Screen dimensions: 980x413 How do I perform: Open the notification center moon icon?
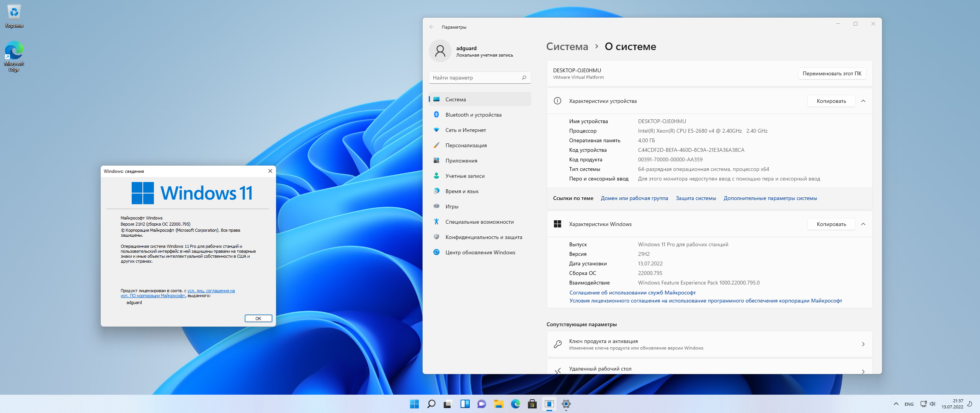click(x=970, y=404)
